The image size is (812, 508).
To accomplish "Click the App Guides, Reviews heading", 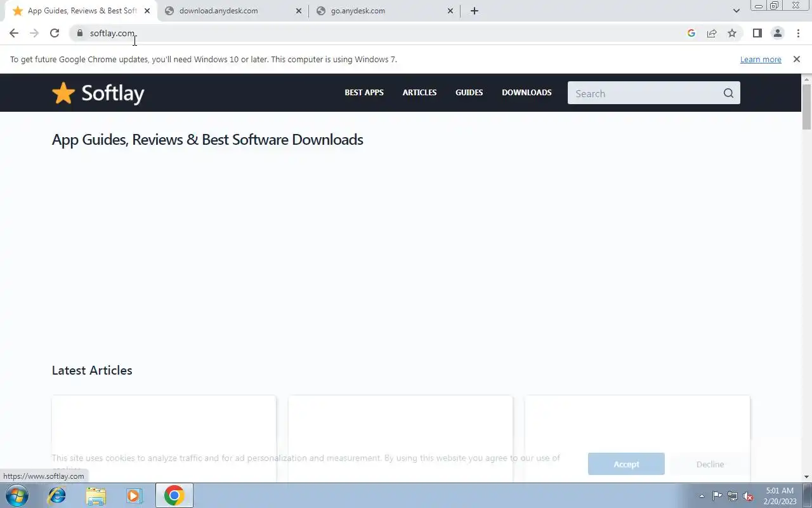I will click(207, 140).
